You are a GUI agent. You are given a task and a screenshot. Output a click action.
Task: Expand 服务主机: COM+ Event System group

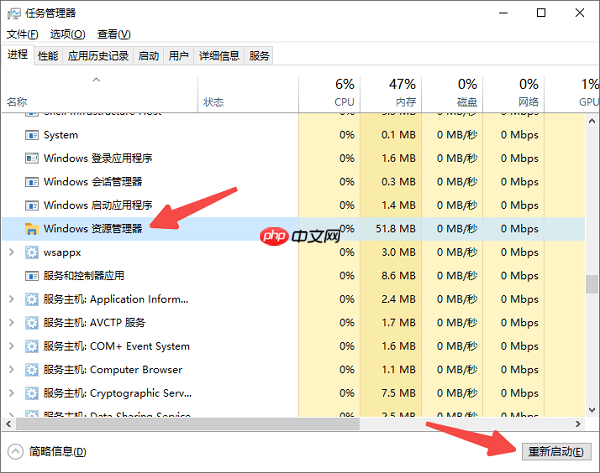(11, 346)
